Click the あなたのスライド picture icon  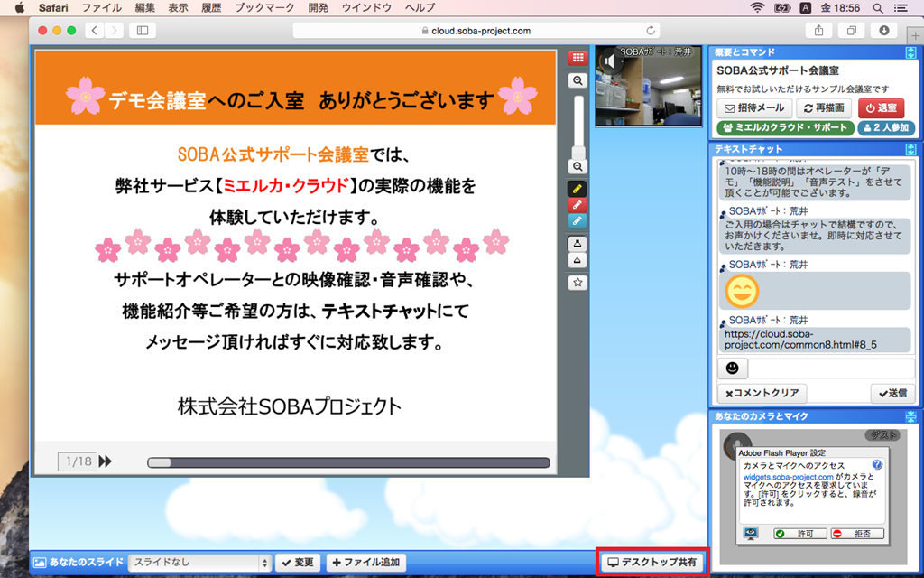pos(40,563)
